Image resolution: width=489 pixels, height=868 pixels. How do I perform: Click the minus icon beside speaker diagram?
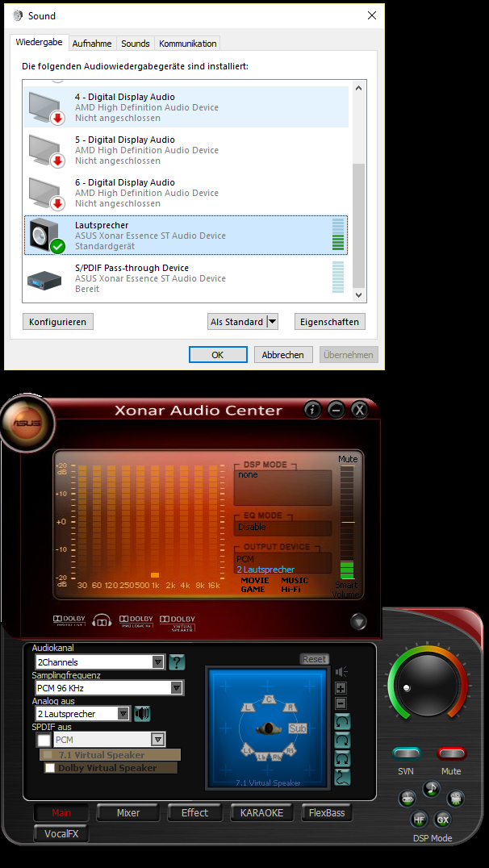(341, 703)
